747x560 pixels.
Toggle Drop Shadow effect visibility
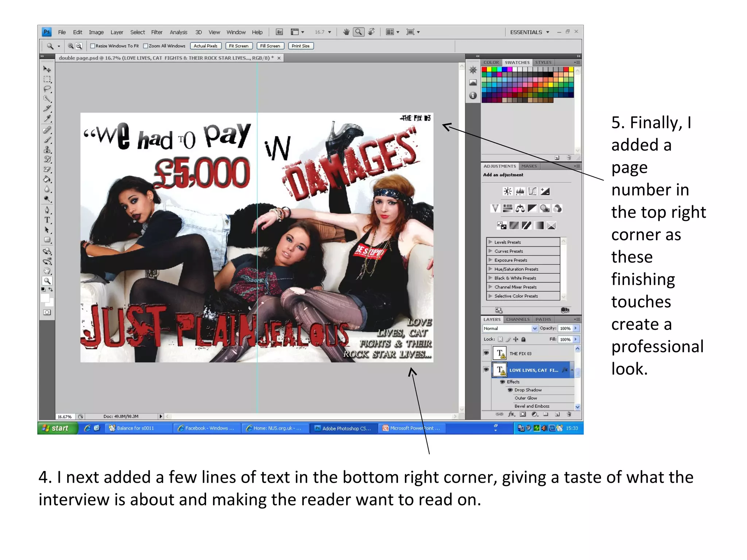point(510,390)
